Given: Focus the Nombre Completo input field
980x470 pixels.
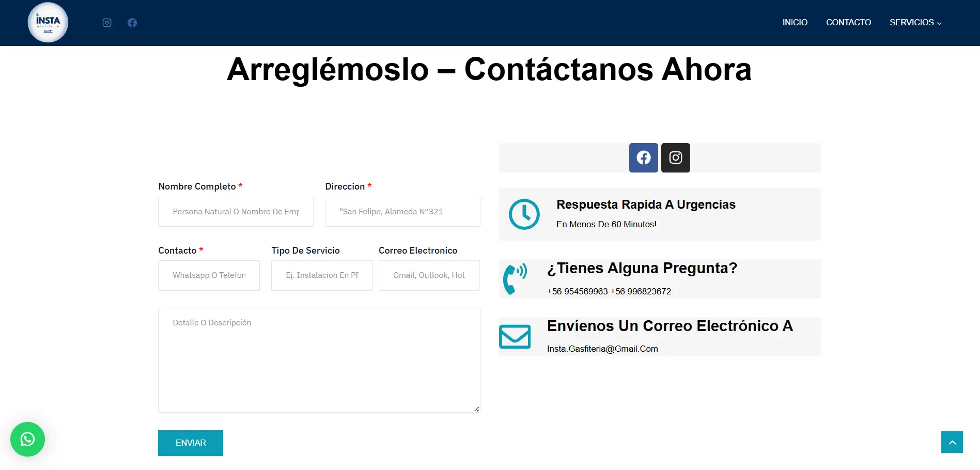Looking at the screenshot, I should [236, 212].
